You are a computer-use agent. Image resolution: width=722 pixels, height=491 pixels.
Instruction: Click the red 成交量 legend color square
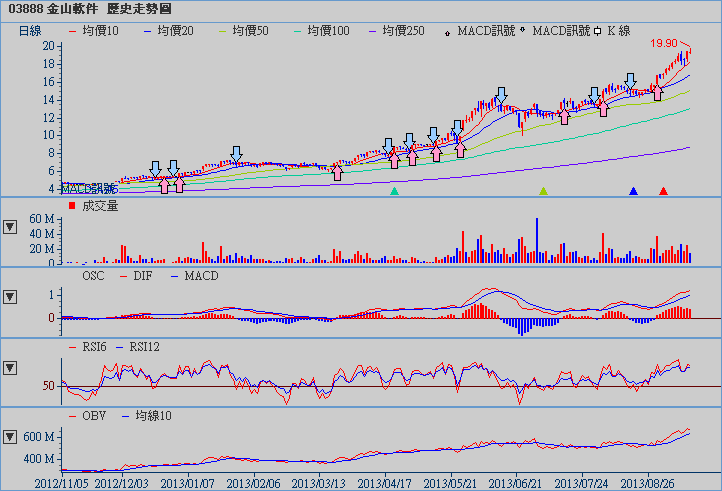click(71, 205)
